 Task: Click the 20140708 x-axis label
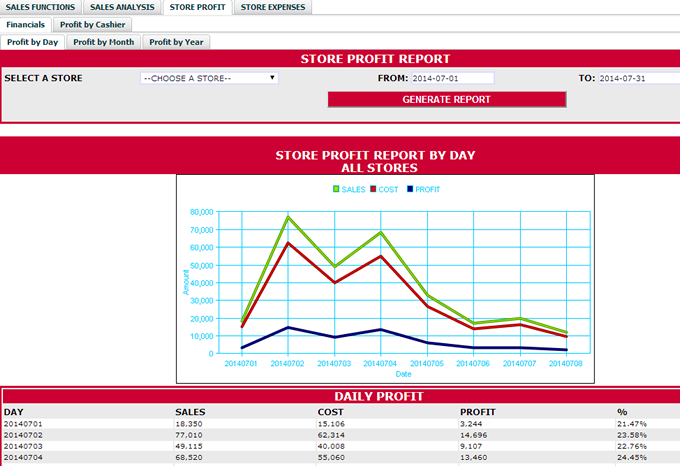coord(566,364)
